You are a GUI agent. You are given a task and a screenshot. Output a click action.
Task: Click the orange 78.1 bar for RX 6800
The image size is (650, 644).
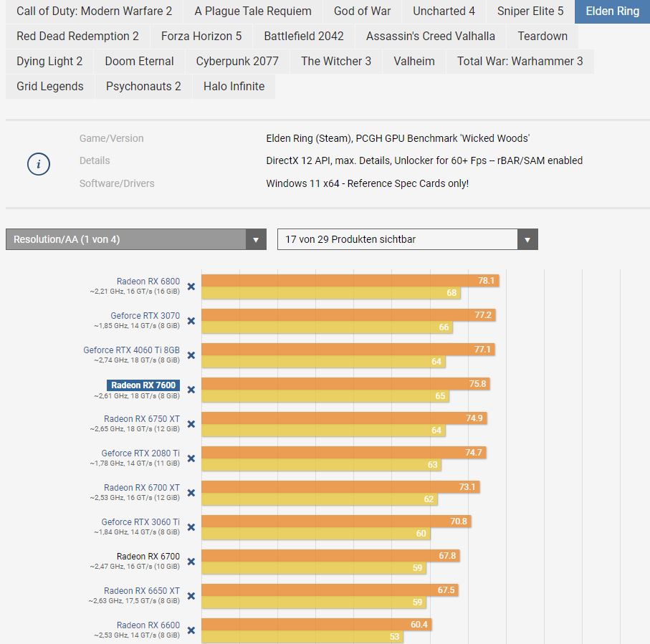350,281
